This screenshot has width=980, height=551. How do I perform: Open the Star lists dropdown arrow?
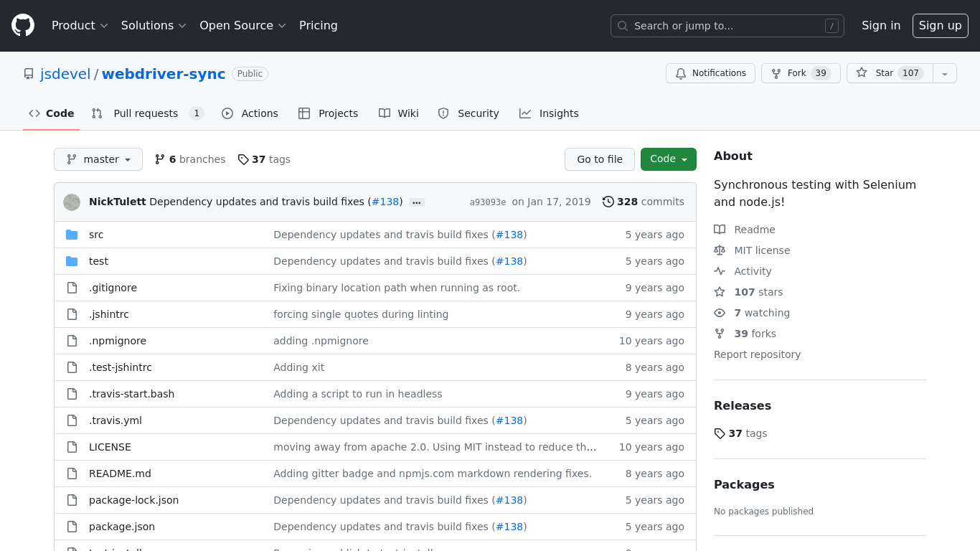[x=945, y=73]
